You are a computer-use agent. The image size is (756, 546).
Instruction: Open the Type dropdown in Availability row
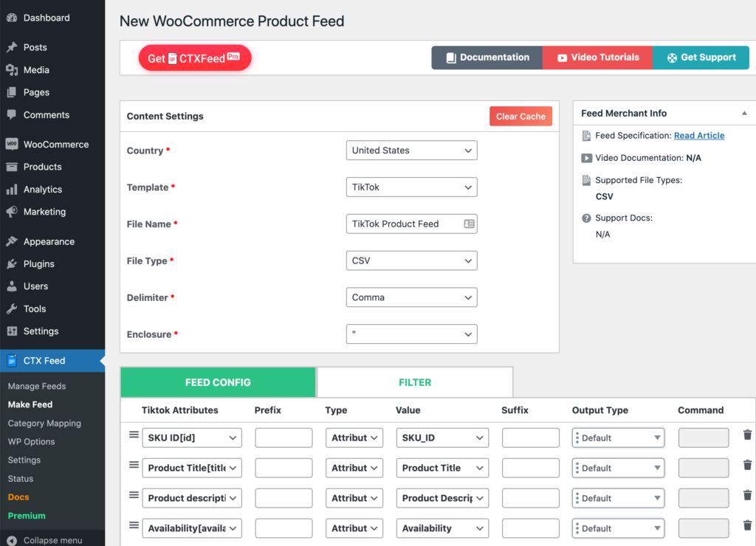click(354, 528)
